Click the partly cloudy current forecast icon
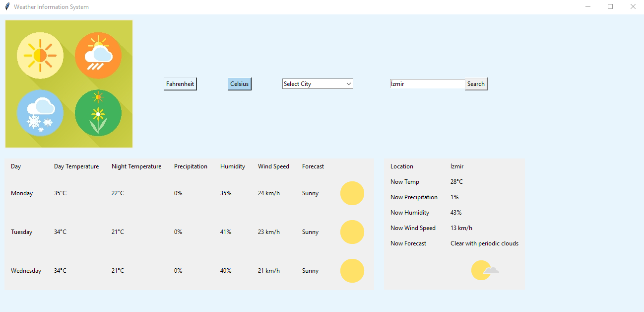Viewport: 644px width, 312px height. (484, 270)
